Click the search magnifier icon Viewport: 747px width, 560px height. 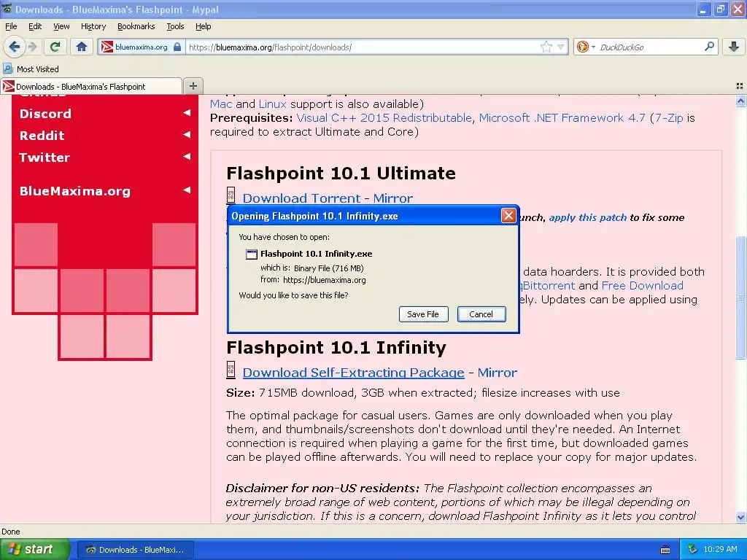tap(709, 47)
